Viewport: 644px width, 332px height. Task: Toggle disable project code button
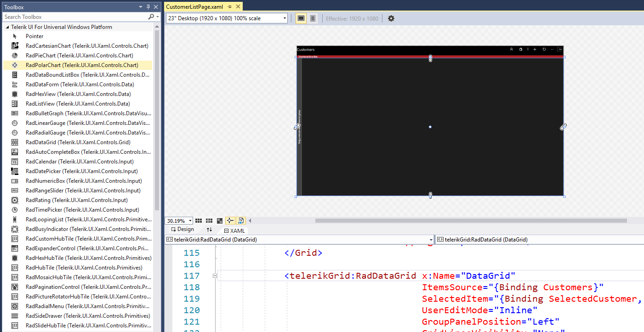[241, 221]
